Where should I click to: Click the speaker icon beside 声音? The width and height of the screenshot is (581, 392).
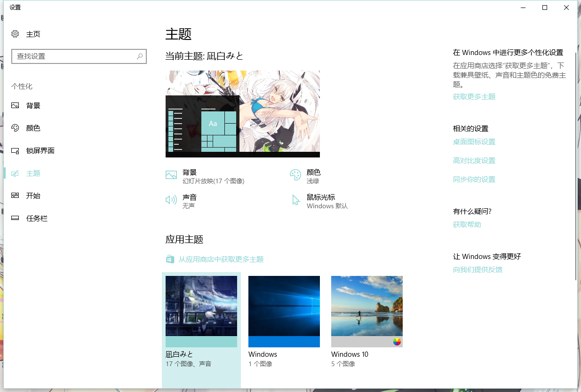[171, 200]
